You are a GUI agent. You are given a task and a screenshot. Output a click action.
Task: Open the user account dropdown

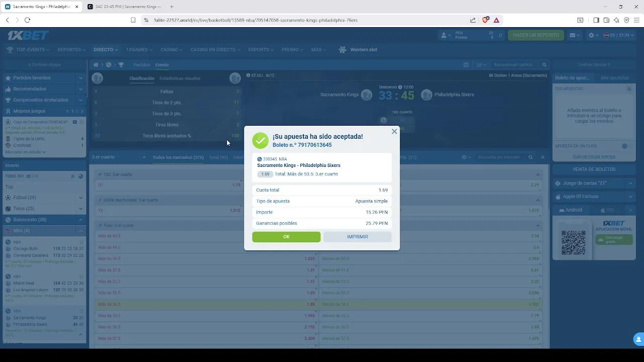[x=446, y=35]
